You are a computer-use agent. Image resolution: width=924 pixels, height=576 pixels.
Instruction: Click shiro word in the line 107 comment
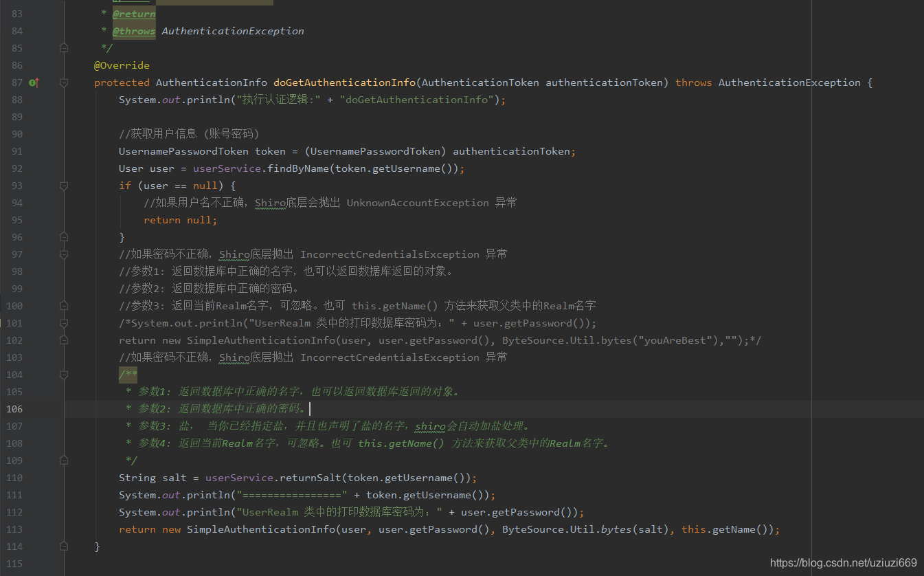431,426
